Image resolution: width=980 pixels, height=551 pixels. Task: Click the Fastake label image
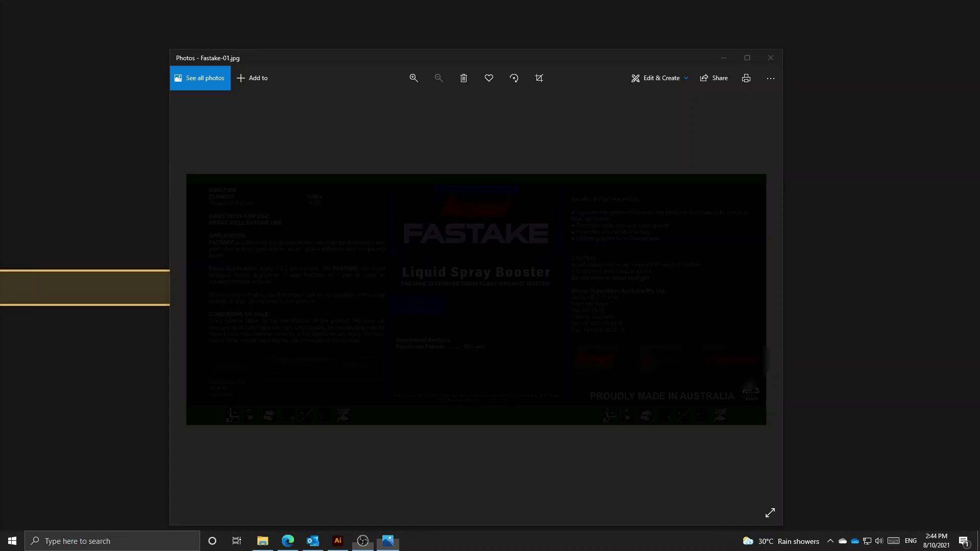click(476, 299)
